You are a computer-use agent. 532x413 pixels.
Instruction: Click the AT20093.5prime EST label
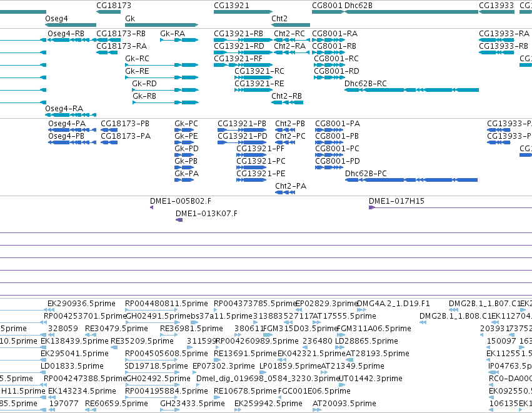click(x=344, y=404)
